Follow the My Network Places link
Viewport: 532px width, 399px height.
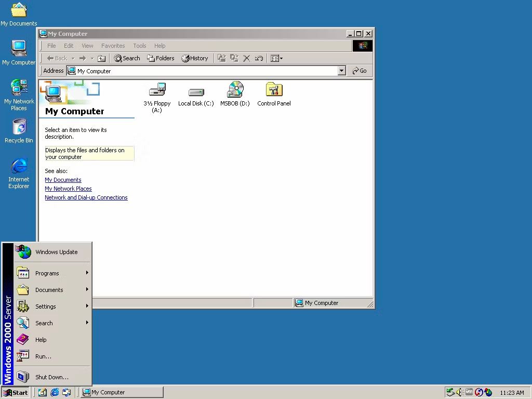pos(68,188)
